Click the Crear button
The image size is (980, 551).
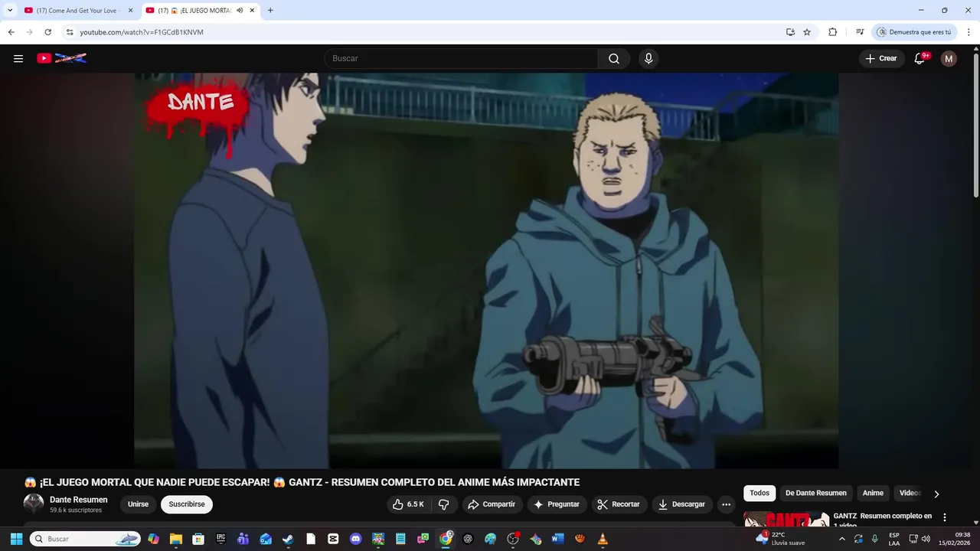pyautogui.click(x=881, y=58)
